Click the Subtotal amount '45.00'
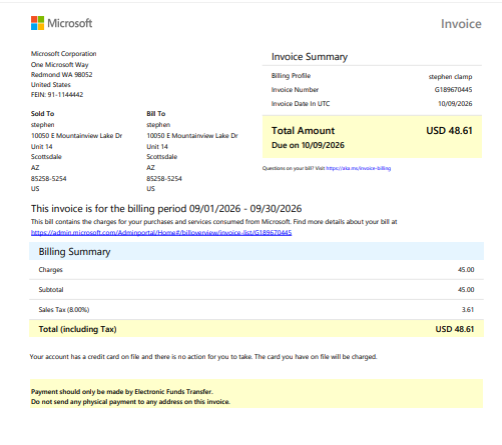 [x=466, y=290]
